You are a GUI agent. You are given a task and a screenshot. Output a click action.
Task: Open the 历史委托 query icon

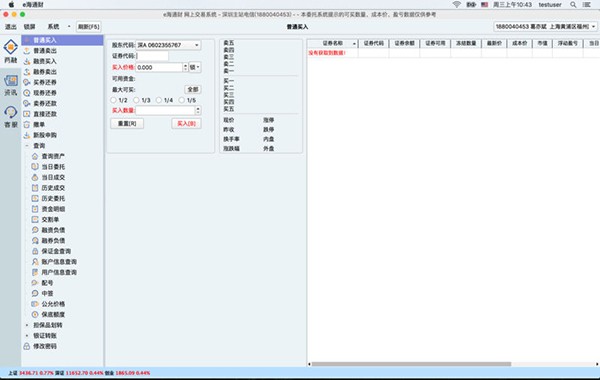tap(35, 198)
